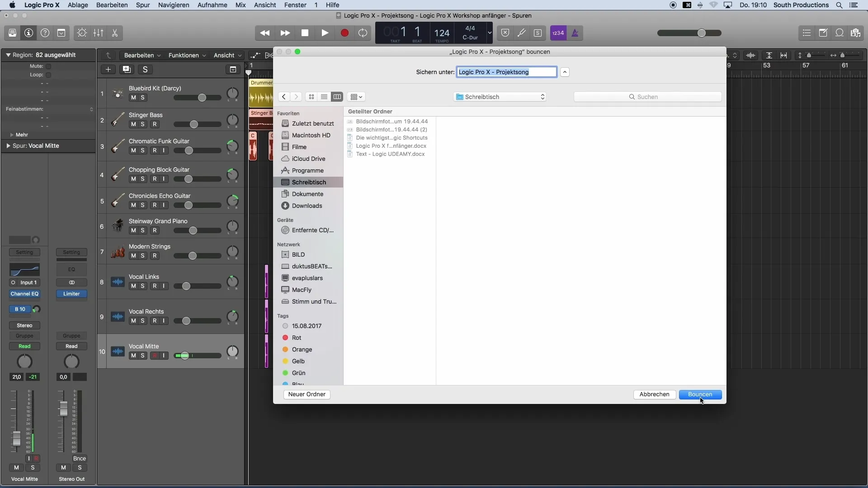Screen dimensions: 868x488
Task: Open the Loop Browser icon
Action: pyautogui.click(x=840, y=33)
